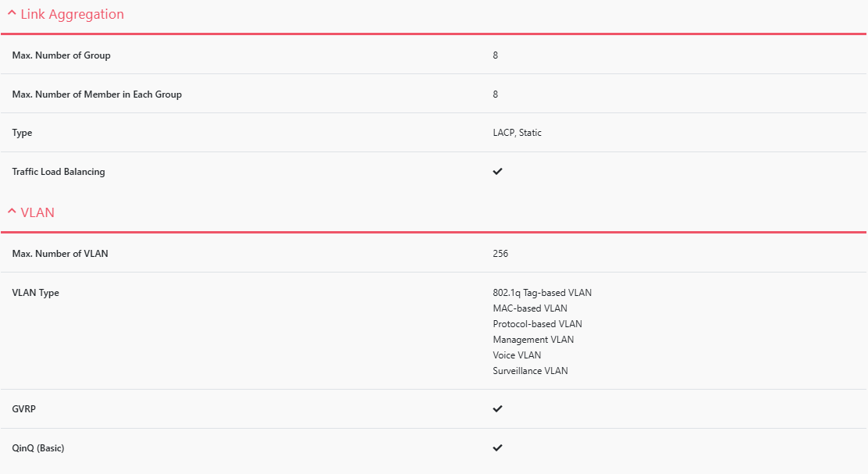This screenshot has width=868, height=474.
Task: Click the 256 VLAN value
Action: (500, 254)
